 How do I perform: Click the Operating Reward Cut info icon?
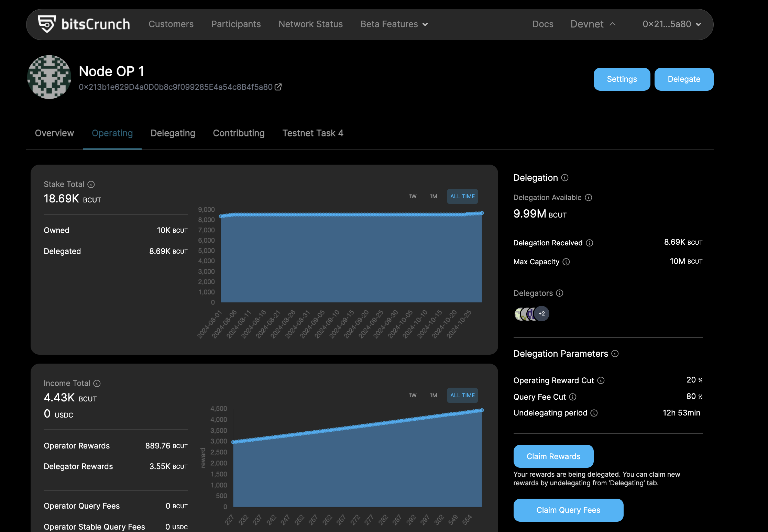[601, 380]
